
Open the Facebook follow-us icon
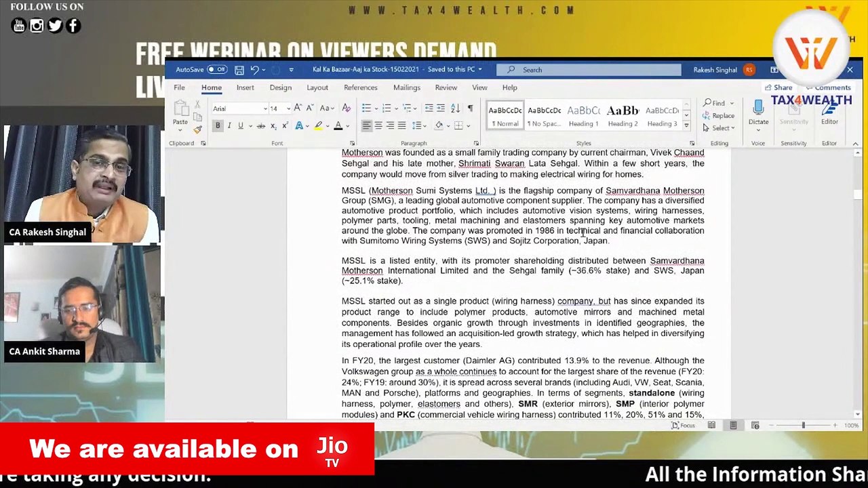coord(73,26)
